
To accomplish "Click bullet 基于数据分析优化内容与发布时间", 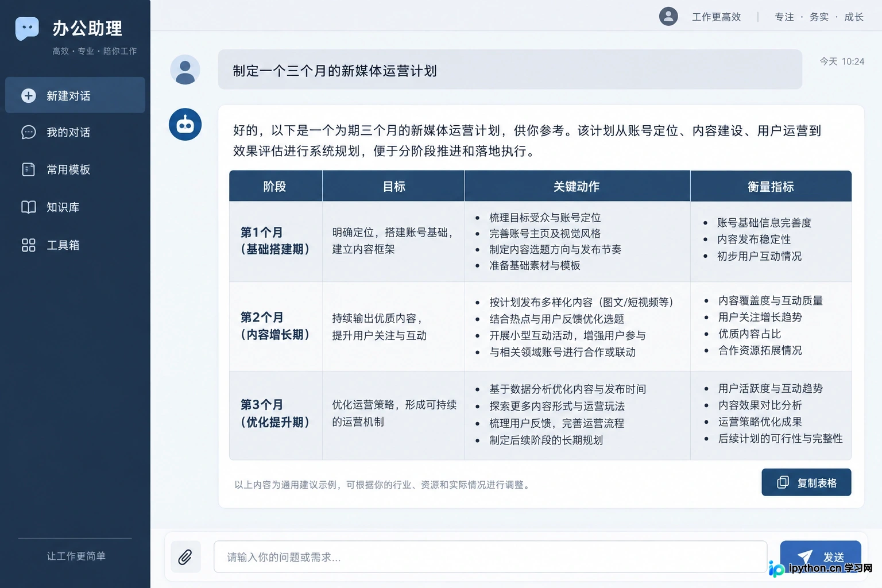I will pos(567,389).
